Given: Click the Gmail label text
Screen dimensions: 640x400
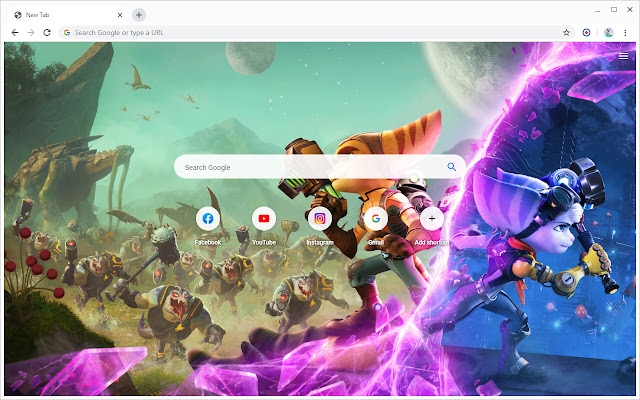Looking at the screenshot, I should 376,242.
